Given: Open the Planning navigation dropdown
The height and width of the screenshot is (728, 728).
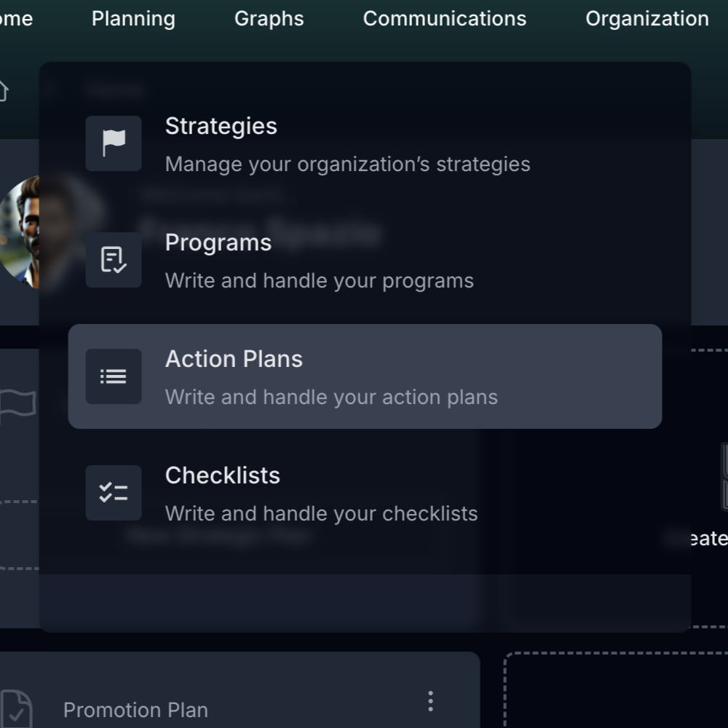Looking at the screenshot, I should click(133, 19).
